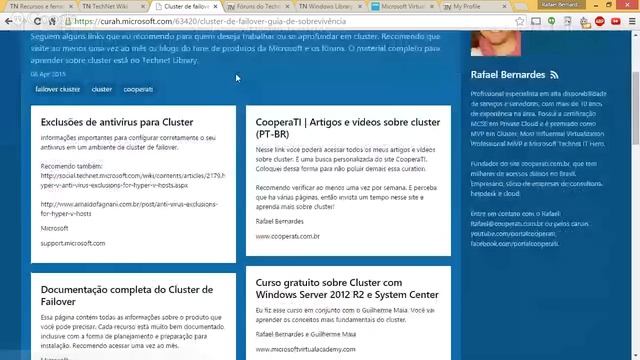
Task: Open a new browser tab
Action: [520, 7]
